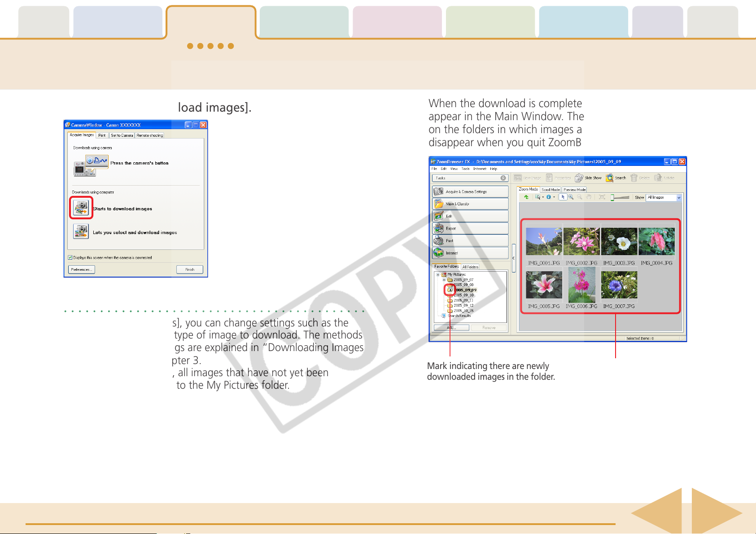Open the Export task button
Viewport: 756px width, 534px height.
(470, 228)
